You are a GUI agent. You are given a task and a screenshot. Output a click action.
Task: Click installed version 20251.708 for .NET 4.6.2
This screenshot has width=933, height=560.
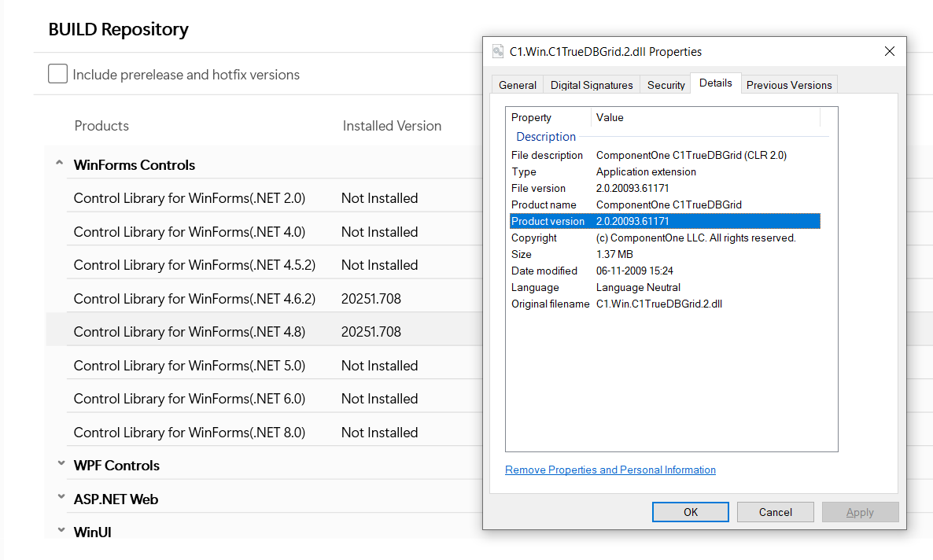click(x=371, y=299)
